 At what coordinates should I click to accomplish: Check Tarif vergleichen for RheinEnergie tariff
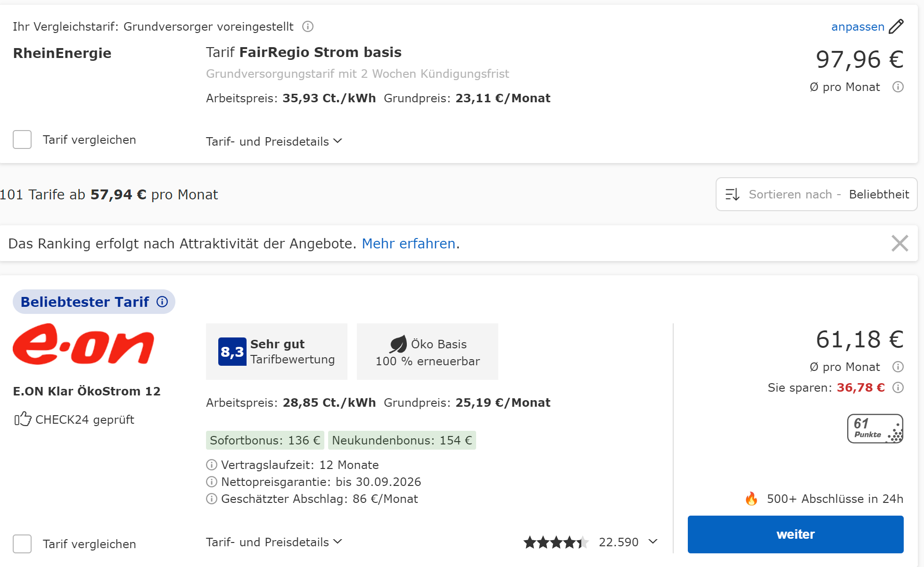pyautogui.click(x=22, y=140)
